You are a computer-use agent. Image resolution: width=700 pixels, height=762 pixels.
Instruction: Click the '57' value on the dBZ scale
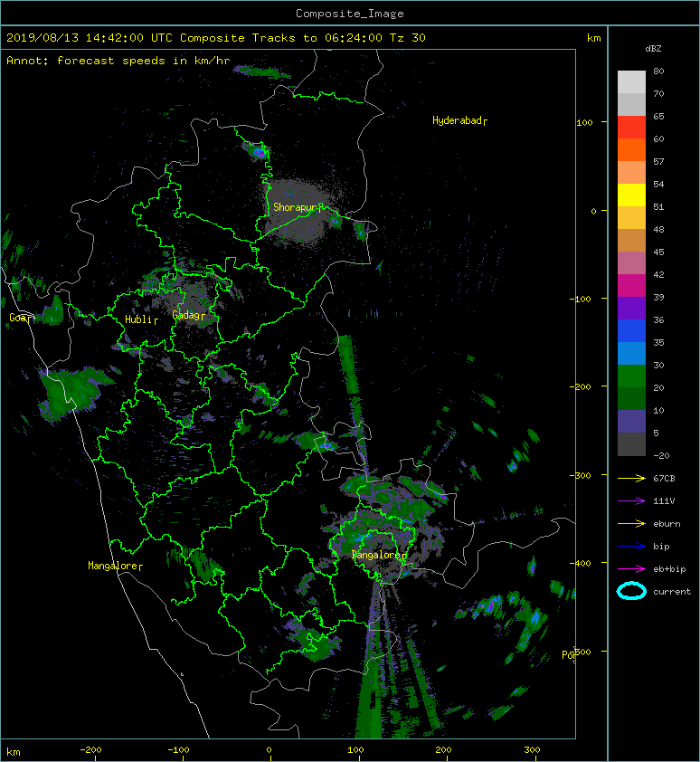[x=658, y=161]
